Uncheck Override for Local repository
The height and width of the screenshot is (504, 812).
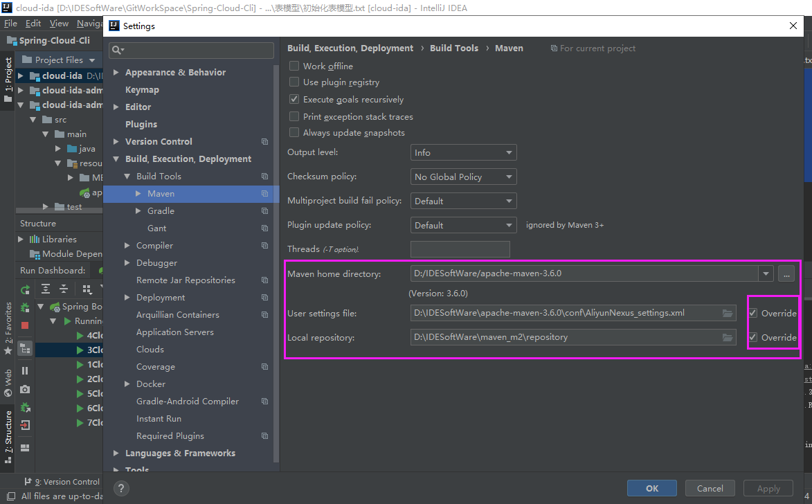754,337
